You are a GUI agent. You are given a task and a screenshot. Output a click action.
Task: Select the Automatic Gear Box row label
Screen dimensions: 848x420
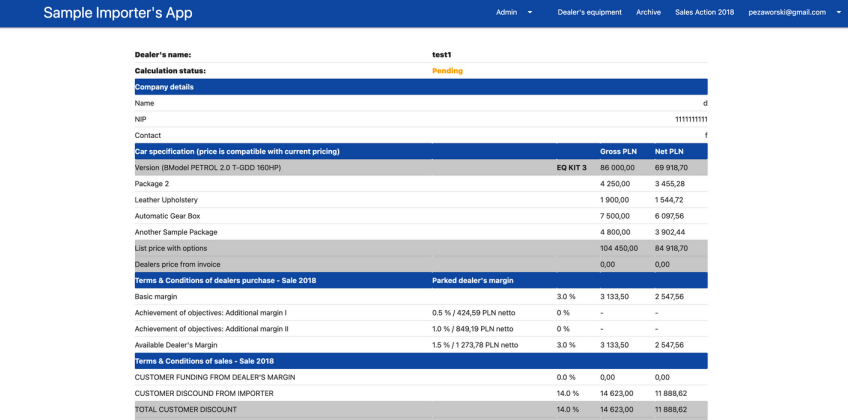pos(167,216)
